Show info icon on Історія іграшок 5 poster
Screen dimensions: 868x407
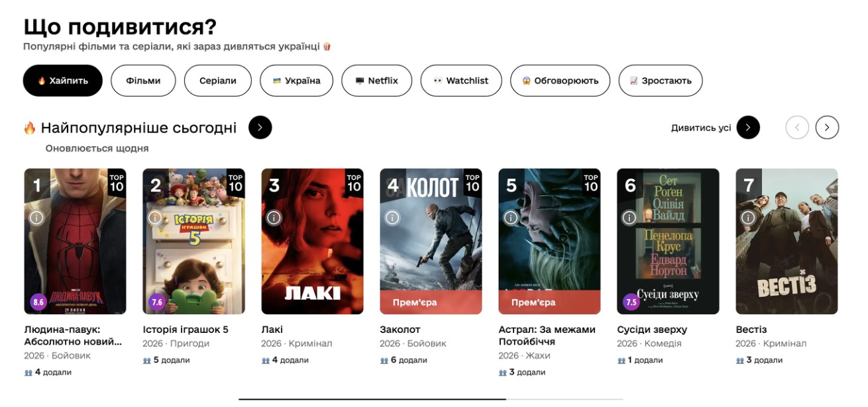pos(155,217)
